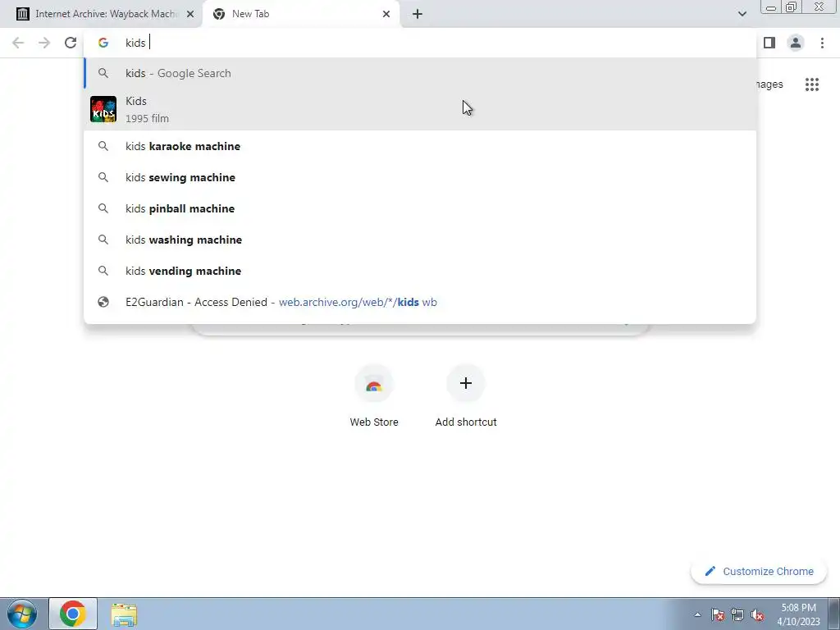Click the Chrome taskbar icon

click(73, 614)
